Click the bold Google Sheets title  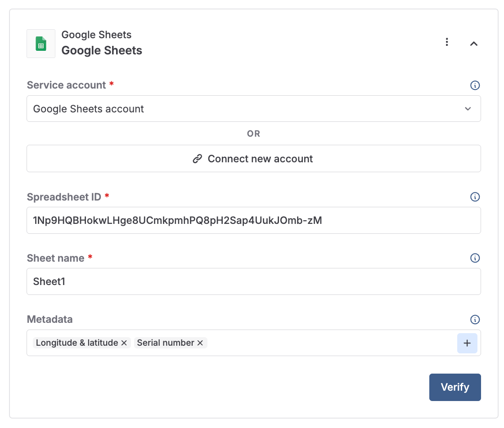tap(102, 50)
